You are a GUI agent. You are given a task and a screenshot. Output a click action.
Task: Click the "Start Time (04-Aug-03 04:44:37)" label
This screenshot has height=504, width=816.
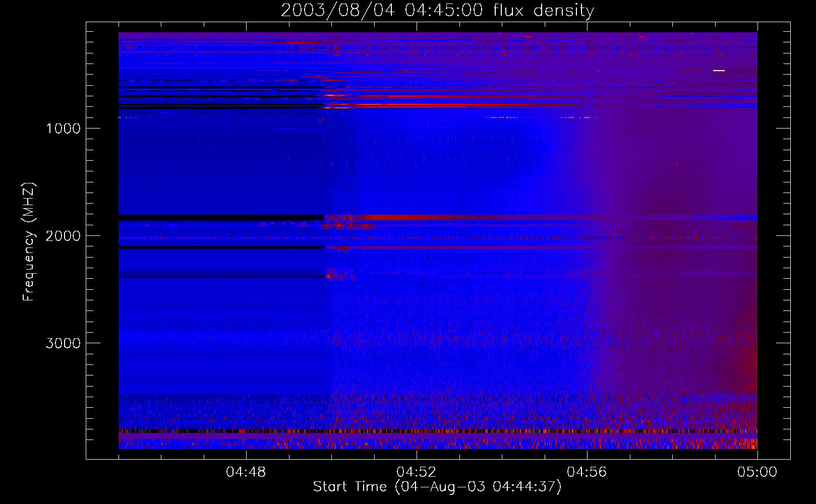(x=437, y=487)
